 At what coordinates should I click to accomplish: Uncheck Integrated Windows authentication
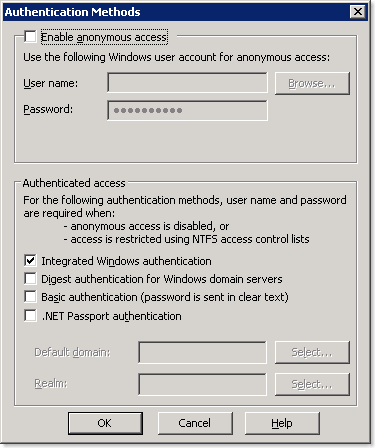(30, 260)
